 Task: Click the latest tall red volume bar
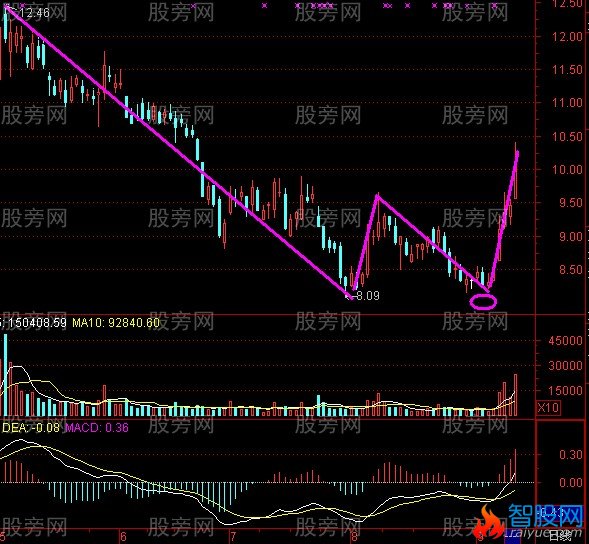click(x=515, y=395)
